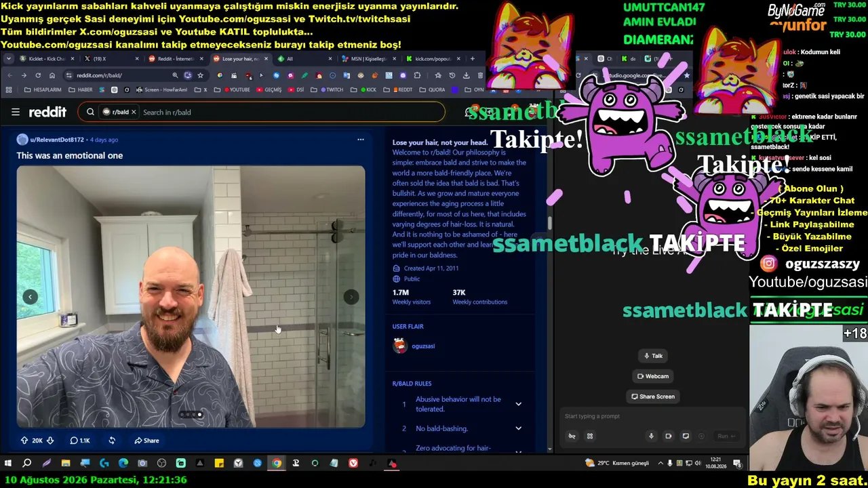
Task: Open browser downloads
Action: (x=466, y=75)
